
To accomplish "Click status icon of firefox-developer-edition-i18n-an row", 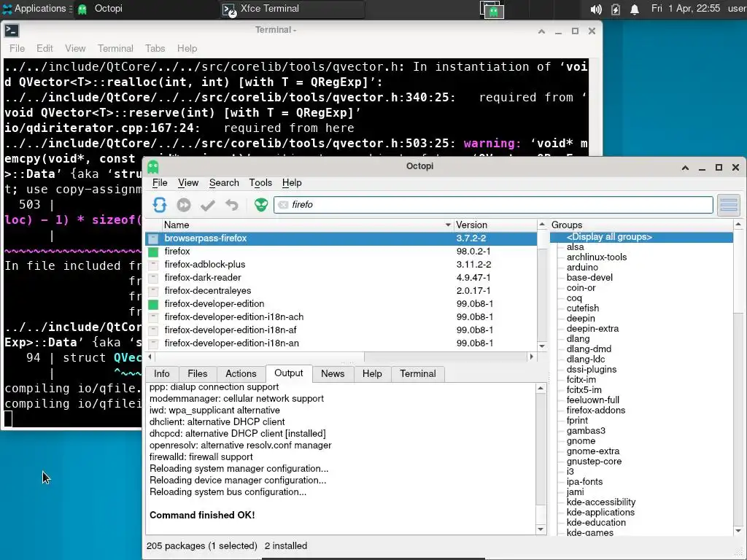I will coord(153,343).
